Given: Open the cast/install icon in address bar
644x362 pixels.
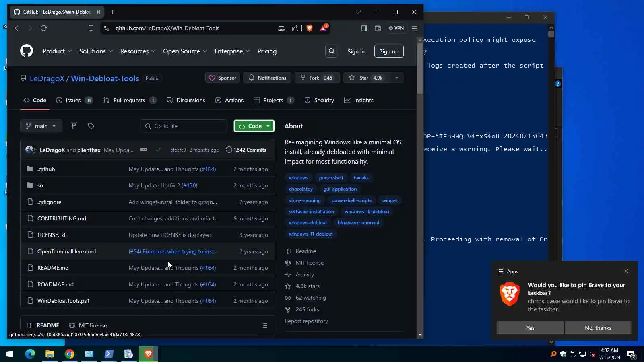Looking at the screenshot, I should [281, 28].
